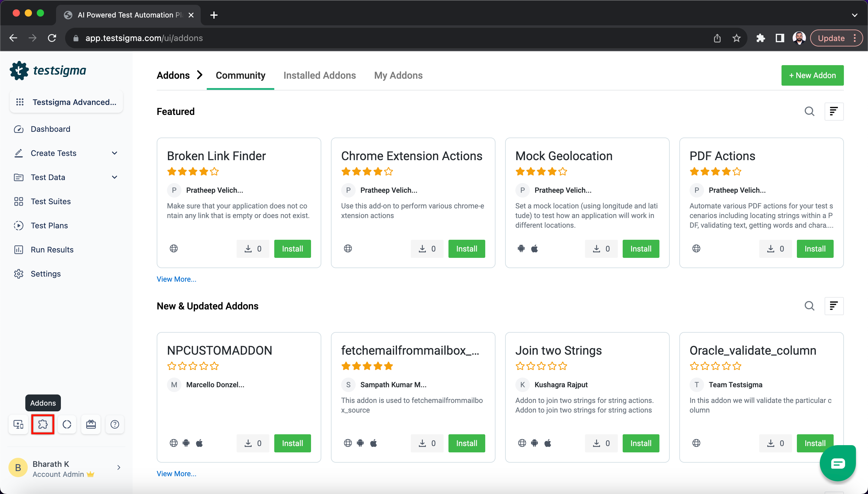The image size is (868, 494).
Task: Switch to the Community tab
Action: [241, 75]
